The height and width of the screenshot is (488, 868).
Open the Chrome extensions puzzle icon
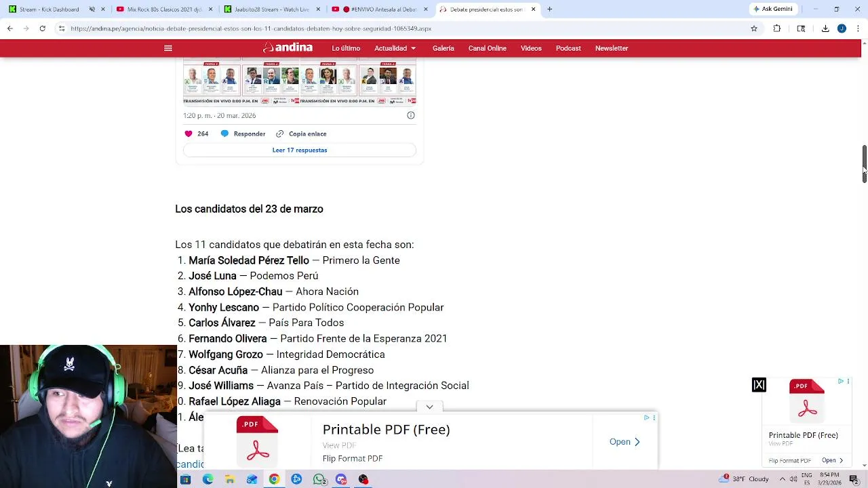pyautogui.click(x=777, y=28)
